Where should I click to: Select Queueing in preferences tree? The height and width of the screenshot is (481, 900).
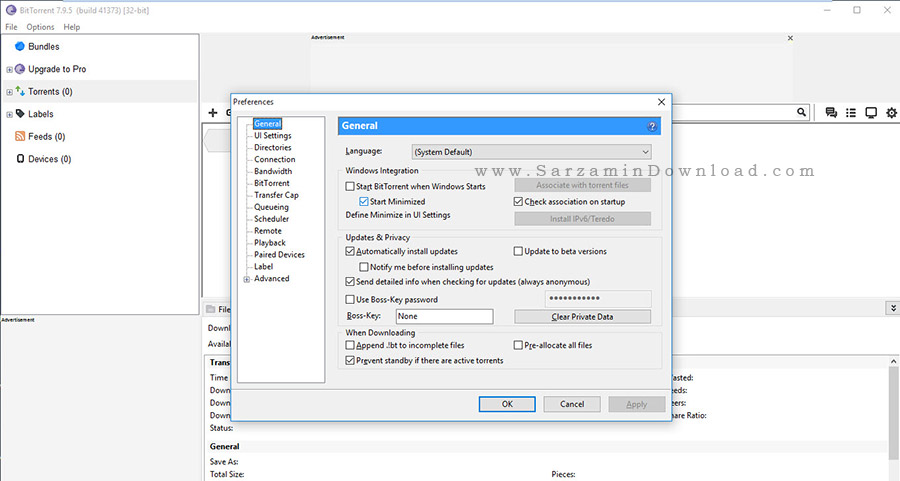(271, 207)
